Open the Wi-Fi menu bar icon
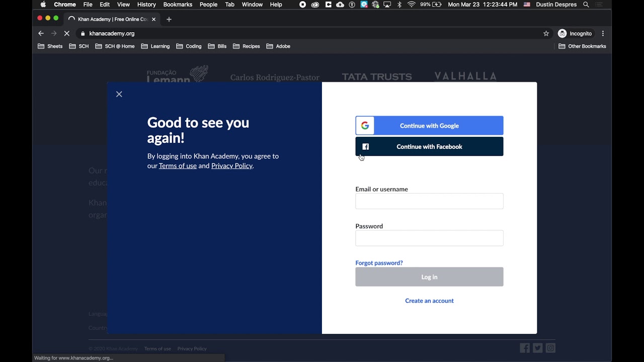 coord(412,5)
